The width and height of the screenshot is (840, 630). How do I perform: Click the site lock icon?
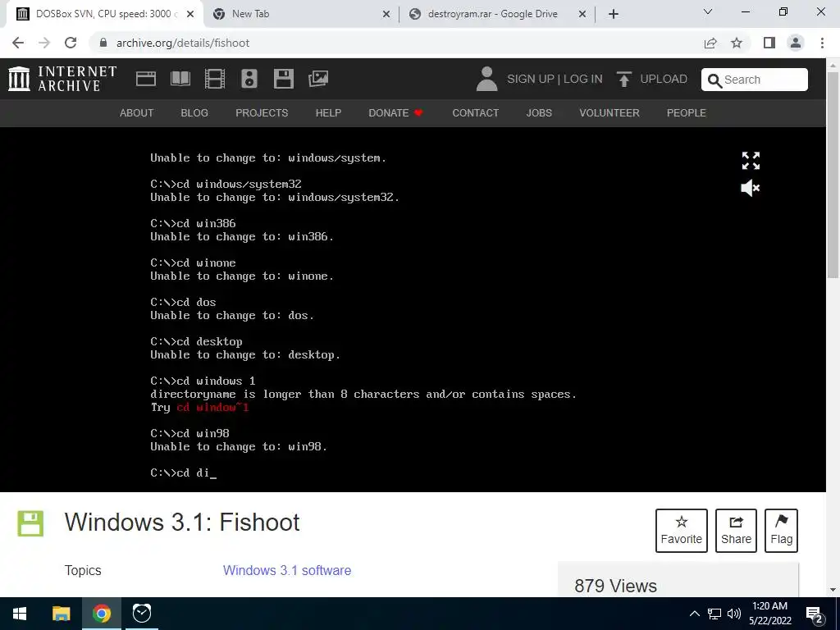[x=103, y=43]
